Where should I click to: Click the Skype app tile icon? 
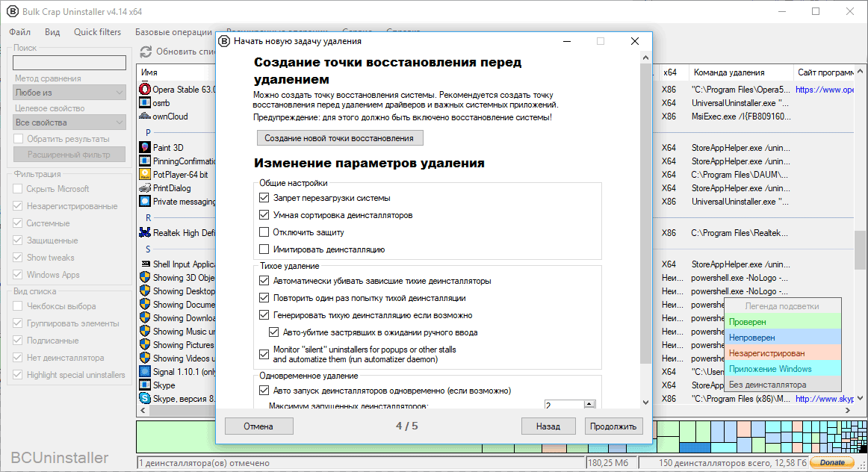click(145, 385)
